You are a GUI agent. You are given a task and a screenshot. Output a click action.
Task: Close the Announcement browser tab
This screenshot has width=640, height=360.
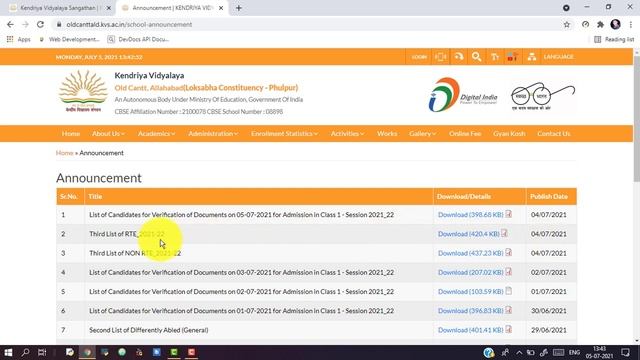click(x=221, y=8)
